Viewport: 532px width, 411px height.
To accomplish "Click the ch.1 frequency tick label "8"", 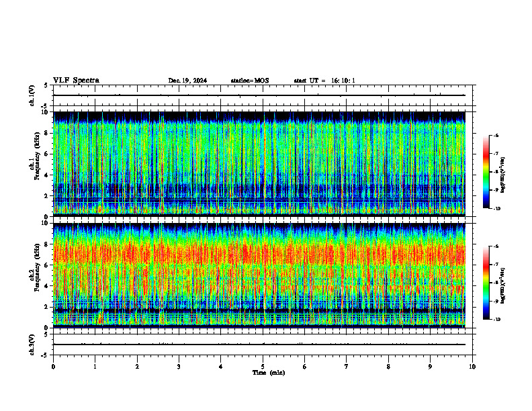I will point(46,133).
